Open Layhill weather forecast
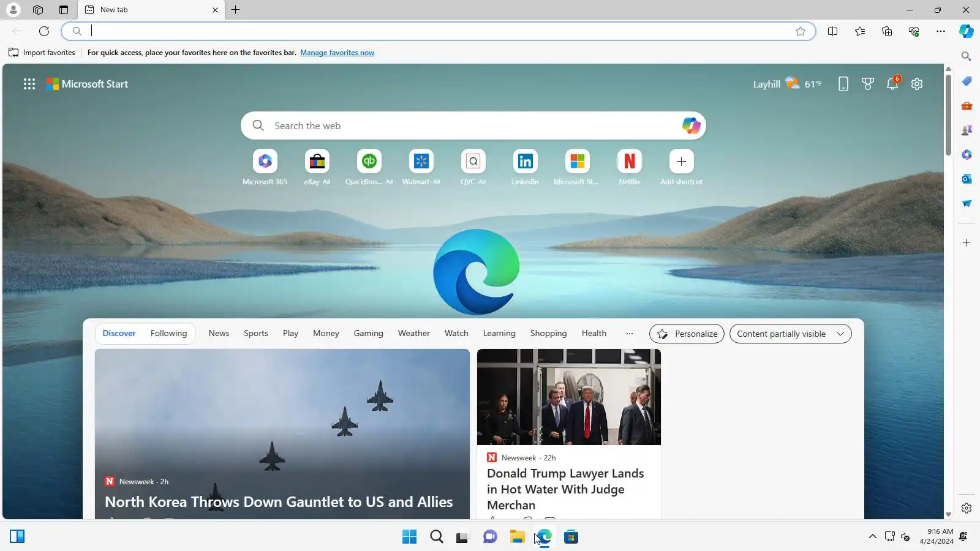 point(787,84)
